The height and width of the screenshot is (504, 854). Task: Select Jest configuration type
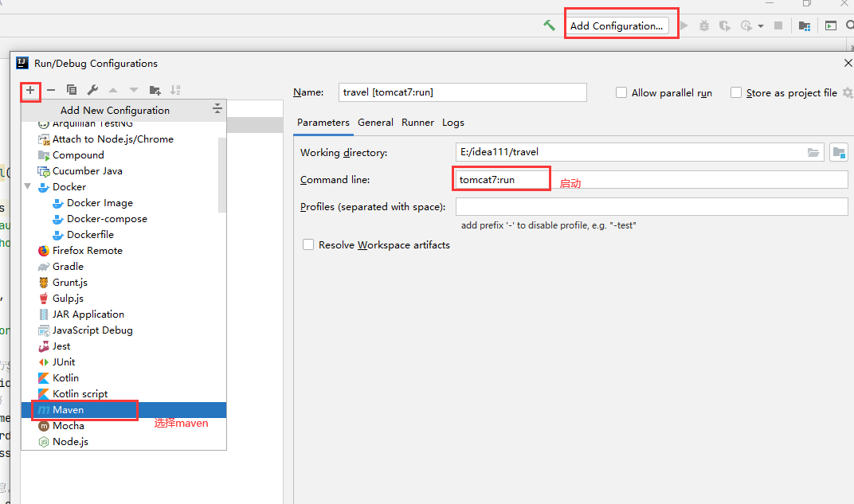123,346
